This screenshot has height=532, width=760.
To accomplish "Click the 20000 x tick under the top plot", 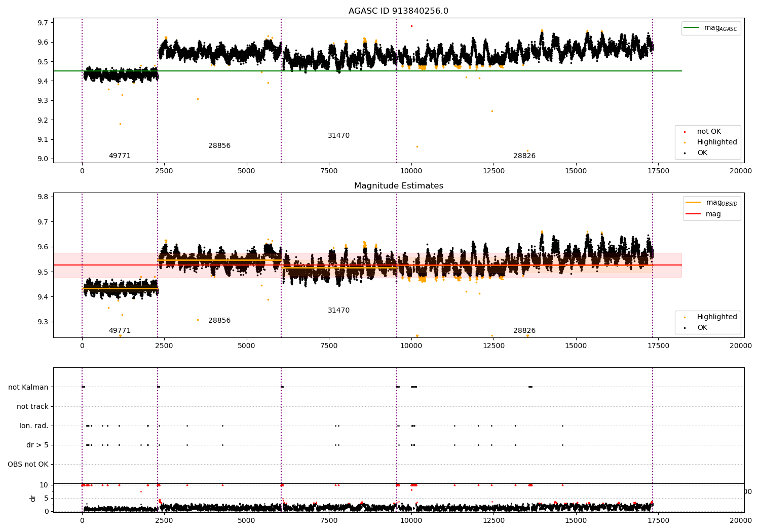I will point(741,171).
